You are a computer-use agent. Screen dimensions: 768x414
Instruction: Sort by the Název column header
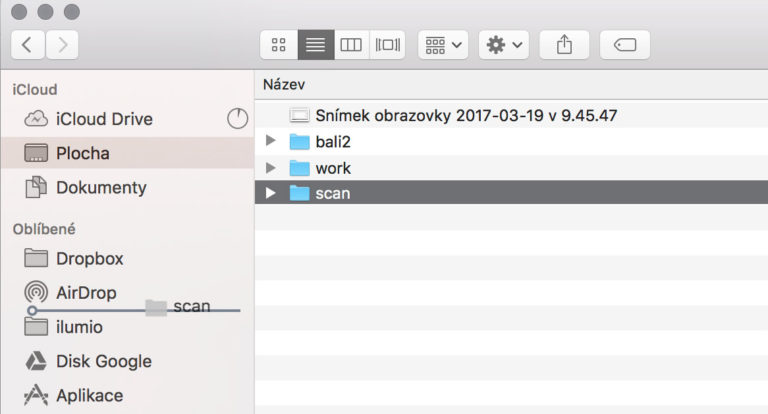[285, 84]
